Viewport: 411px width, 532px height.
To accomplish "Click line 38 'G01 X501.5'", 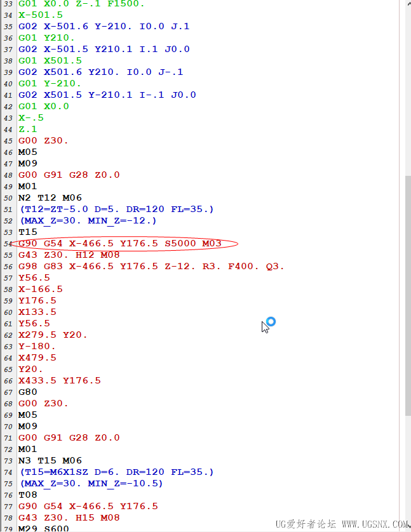I will [x=50, y=61].
